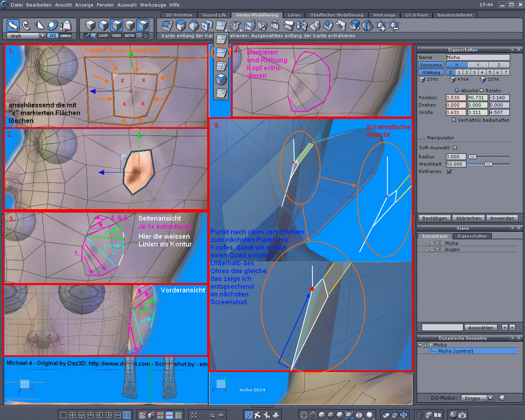Click the Auswählen button
Image resolution: width=525 pixels, height=420 pixels.
click(x=481, y=327)
